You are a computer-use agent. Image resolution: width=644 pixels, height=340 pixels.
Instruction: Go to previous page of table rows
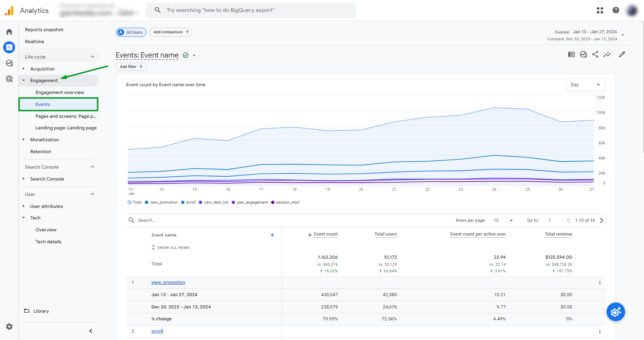click(568, 220)
